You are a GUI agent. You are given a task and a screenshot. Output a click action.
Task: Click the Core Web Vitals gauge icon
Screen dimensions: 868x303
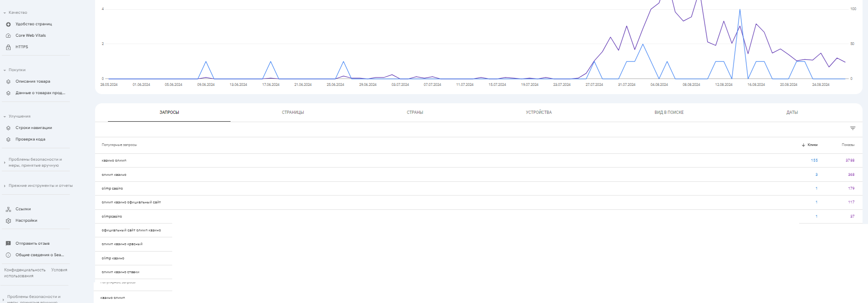click(8, 36)
